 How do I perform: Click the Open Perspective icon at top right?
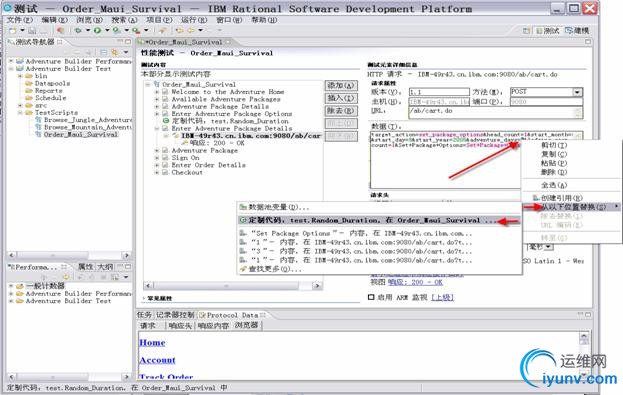526,31
